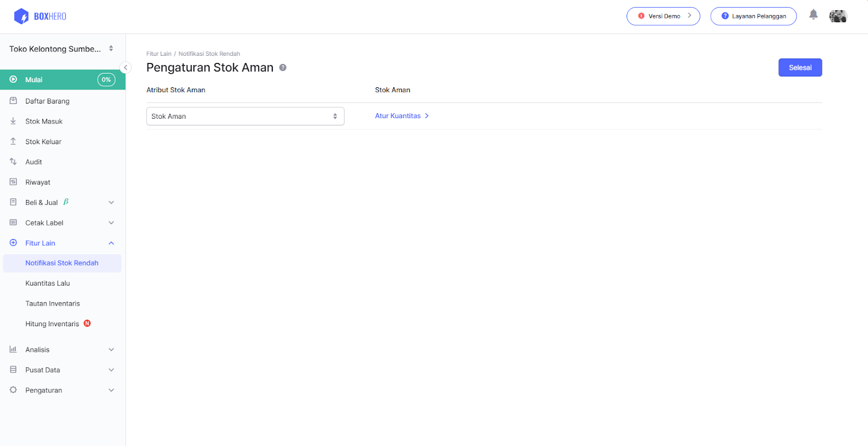The width and height of the screenshot is (868, 446).
Task: Click the Fitur Lain plus-circle icon
Action: click(13, 243)
